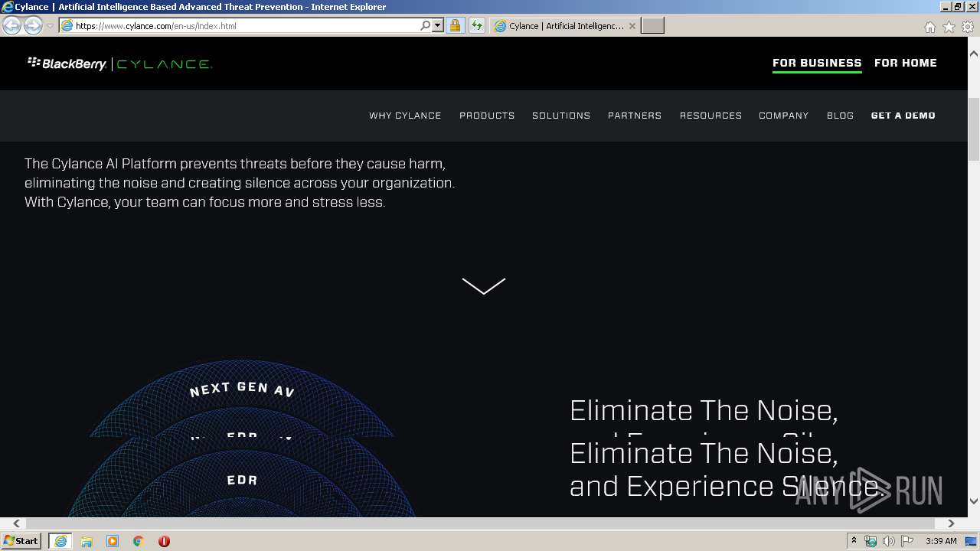Click the Show Desktop button
Screen dimensions: 980x551
972,541
